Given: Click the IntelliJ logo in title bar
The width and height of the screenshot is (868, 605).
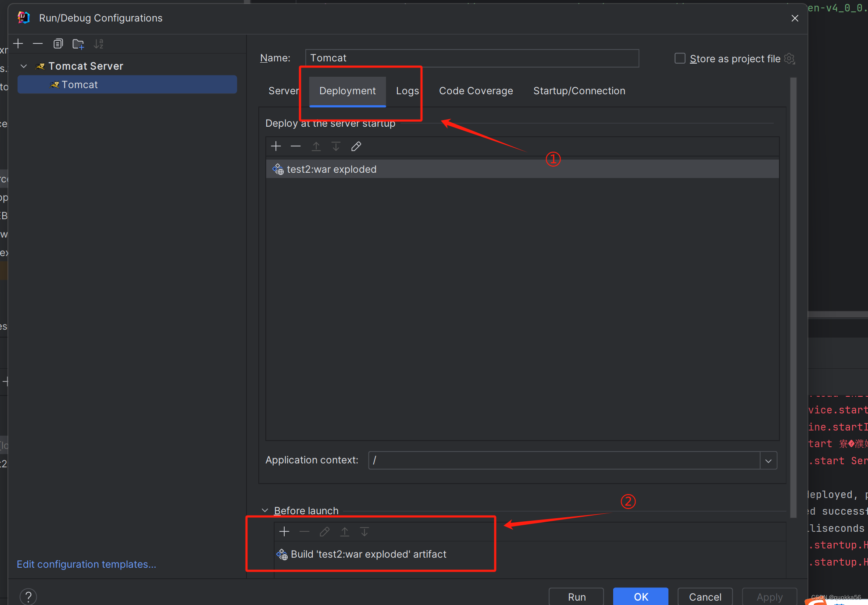Looking at the screenshot, I should (23, 18).
